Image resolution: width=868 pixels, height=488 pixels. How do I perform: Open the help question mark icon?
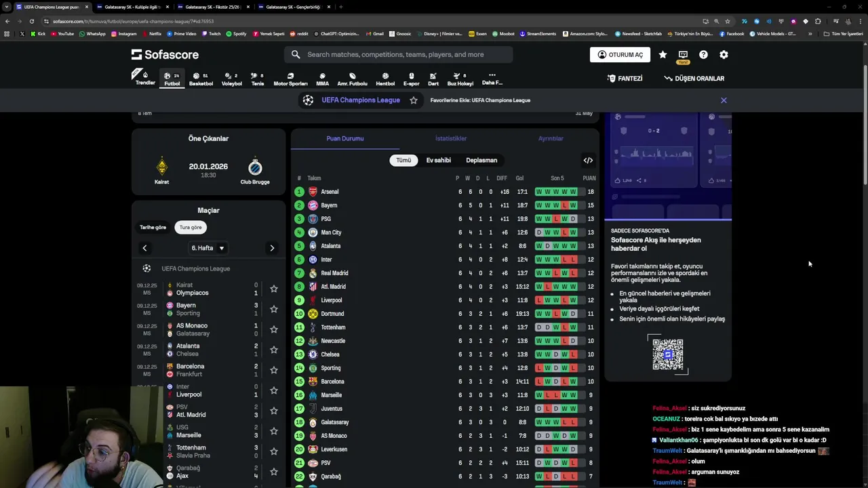pyautogui.click(x=703, y=55)
